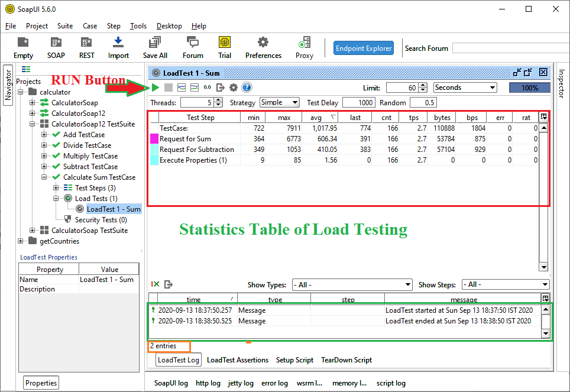Switch to the TearDown Script tab
The image size is (570, 392).
(x=346, y=360)
